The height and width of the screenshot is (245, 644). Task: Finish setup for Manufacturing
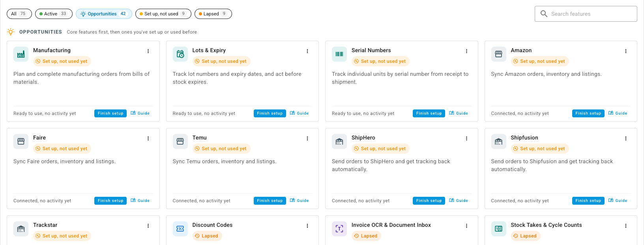pyautogui.click(x=110, y=113)
